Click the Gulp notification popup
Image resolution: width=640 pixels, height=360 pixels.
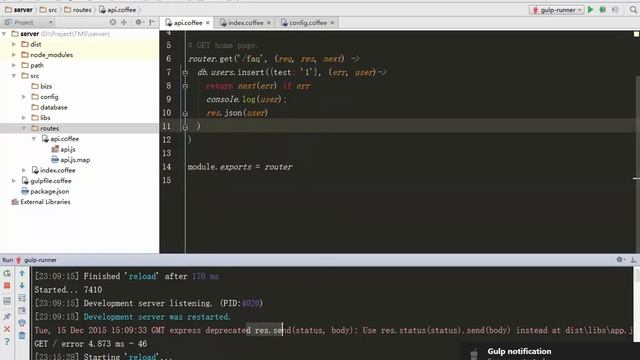tap(551, 351)
